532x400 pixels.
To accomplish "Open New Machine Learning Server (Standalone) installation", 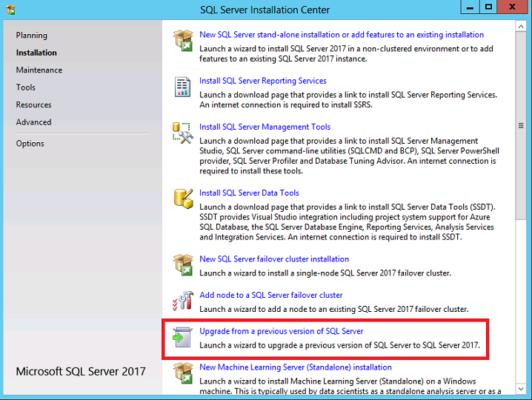I will click(x=295, y=367).
